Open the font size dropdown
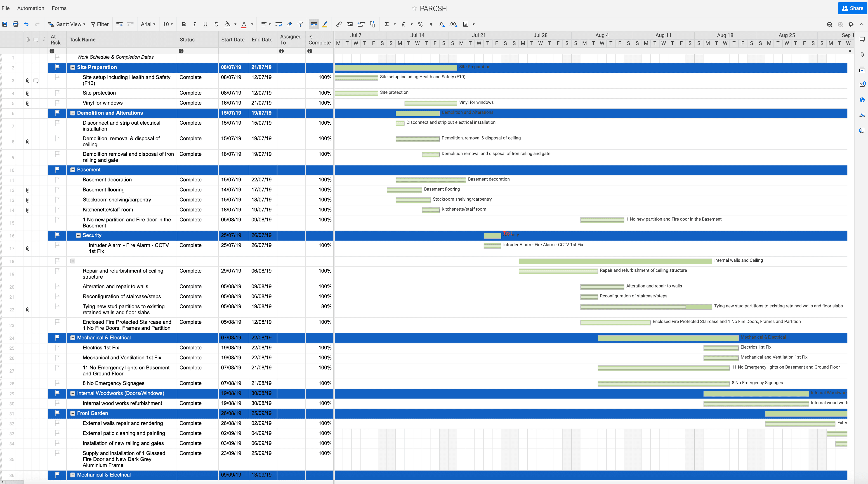This screenshot has width=868, height=484. 168,24
